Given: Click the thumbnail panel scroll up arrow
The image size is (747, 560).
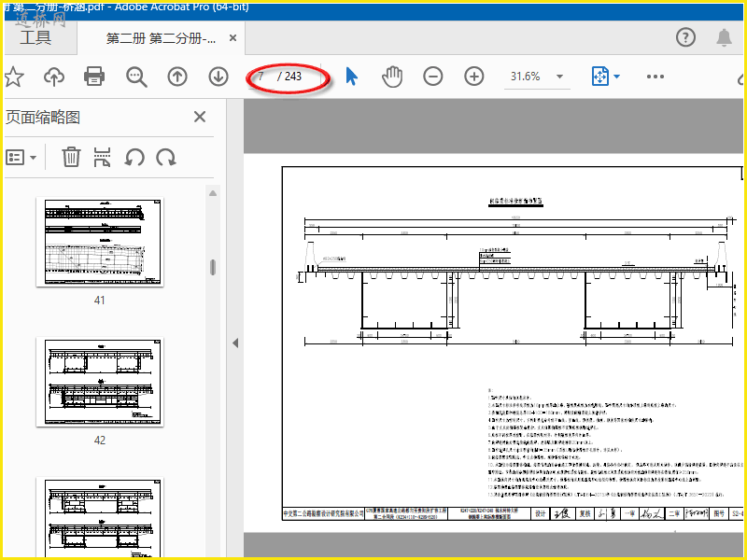Looking at the screenshot, I should point(213,193).
